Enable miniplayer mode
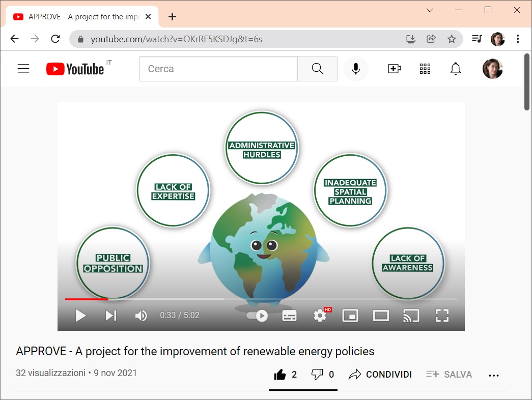This screenshot has height=400, width=532. tap(350, 316)
